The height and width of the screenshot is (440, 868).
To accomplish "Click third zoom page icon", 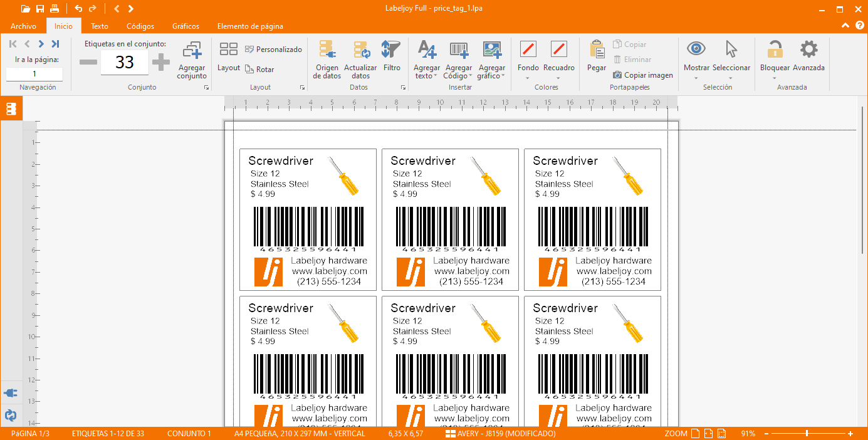I will point(721,434).
